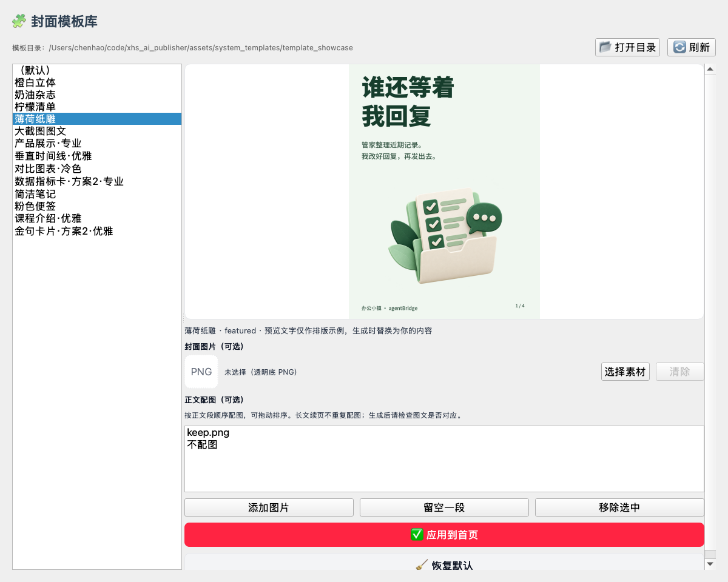
Task: Select the 柠檬清单 template
Action: 97,107
